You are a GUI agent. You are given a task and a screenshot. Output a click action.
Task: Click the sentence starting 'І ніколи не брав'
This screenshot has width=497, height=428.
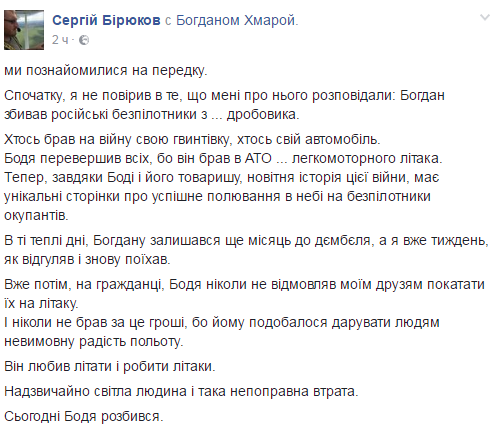(x=222, y=332)
